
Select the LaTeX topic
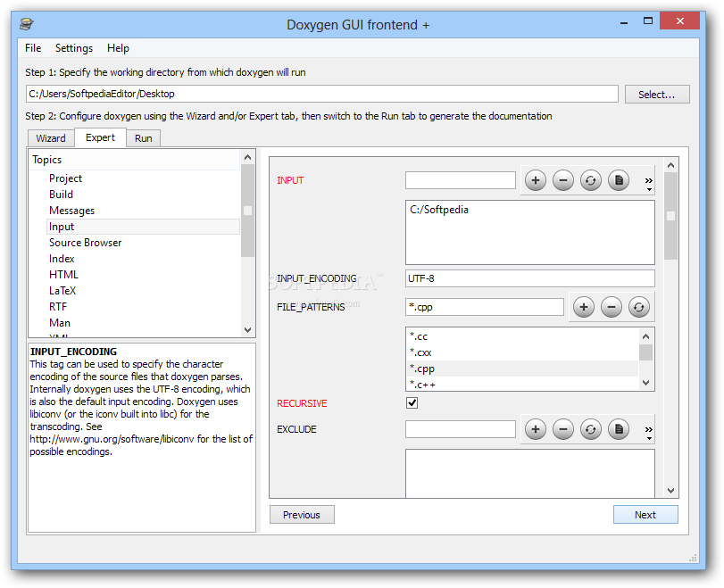[62, 291]
